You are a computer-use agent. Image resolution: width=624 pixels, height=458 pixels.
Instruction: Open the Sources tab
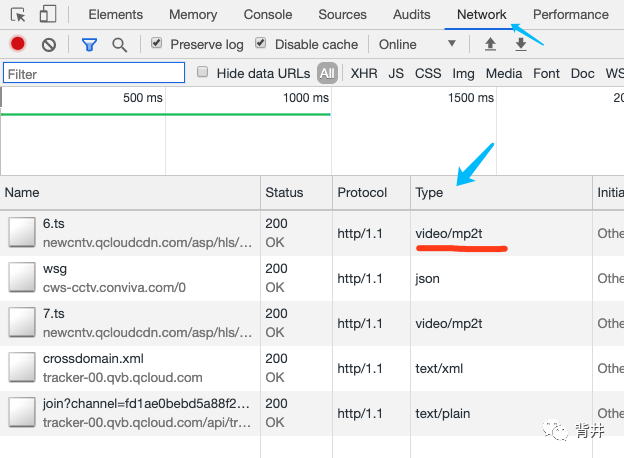[342, 15]
